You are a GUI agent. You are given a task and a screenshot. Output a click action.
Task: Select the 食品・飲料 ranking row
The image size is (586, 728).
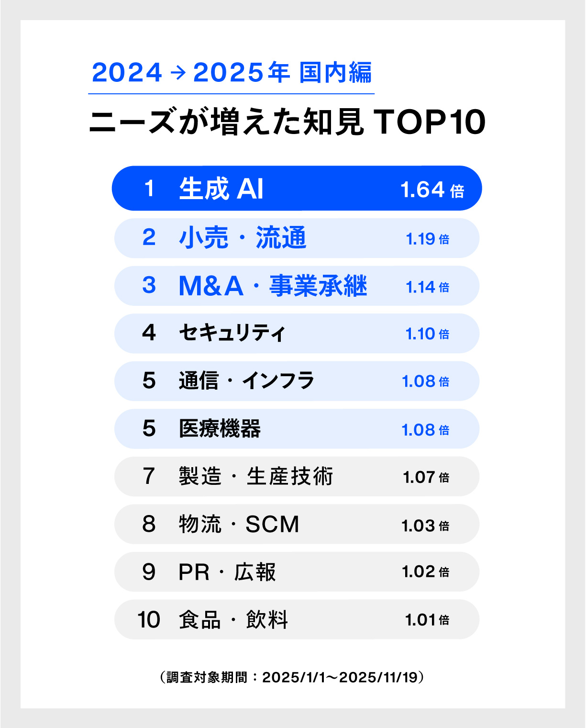click(297, 619)
